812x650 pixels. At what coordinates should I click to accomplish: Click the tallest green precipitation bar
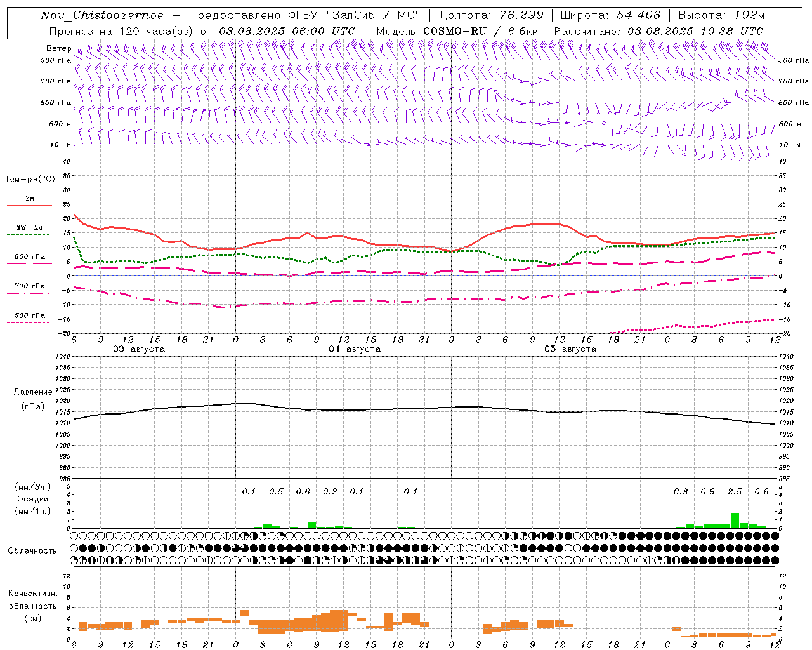[x=735, y=521]
